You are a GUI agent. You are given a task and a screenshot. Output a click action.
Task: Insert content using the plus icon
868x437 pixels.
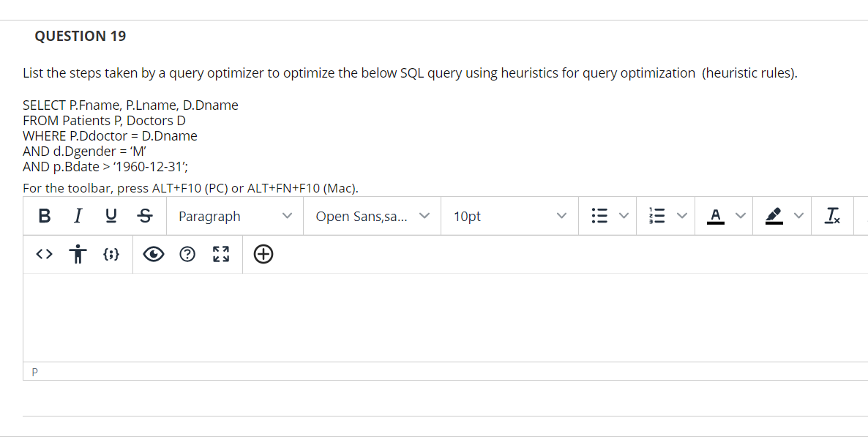[263, 254]
